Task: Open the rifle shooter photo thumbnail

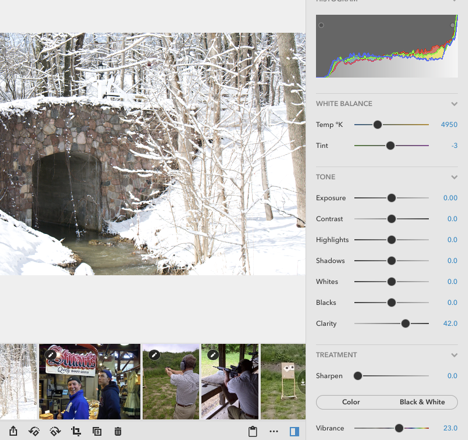Action: click(230, 382)
